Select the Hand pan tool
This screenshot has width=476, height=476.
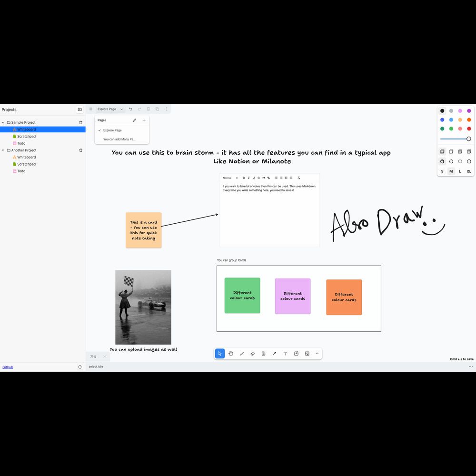click(231, 354)
